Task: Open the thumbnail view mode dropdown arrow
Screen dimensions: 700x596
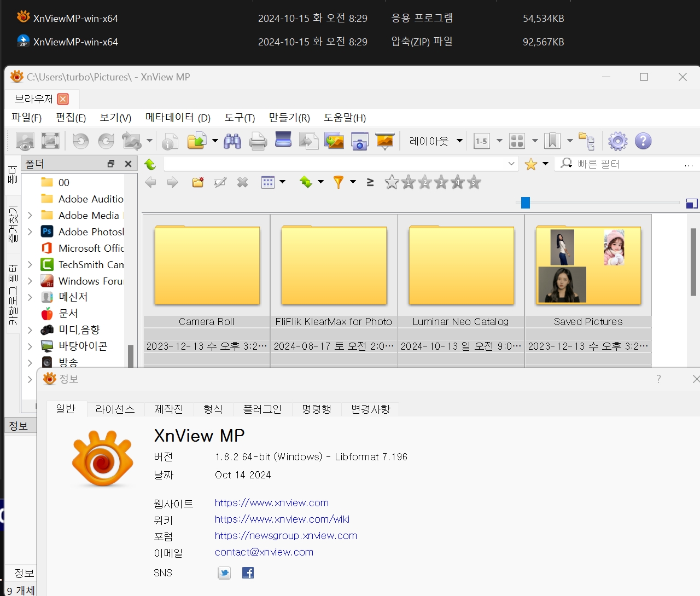Action: point(535,141)
